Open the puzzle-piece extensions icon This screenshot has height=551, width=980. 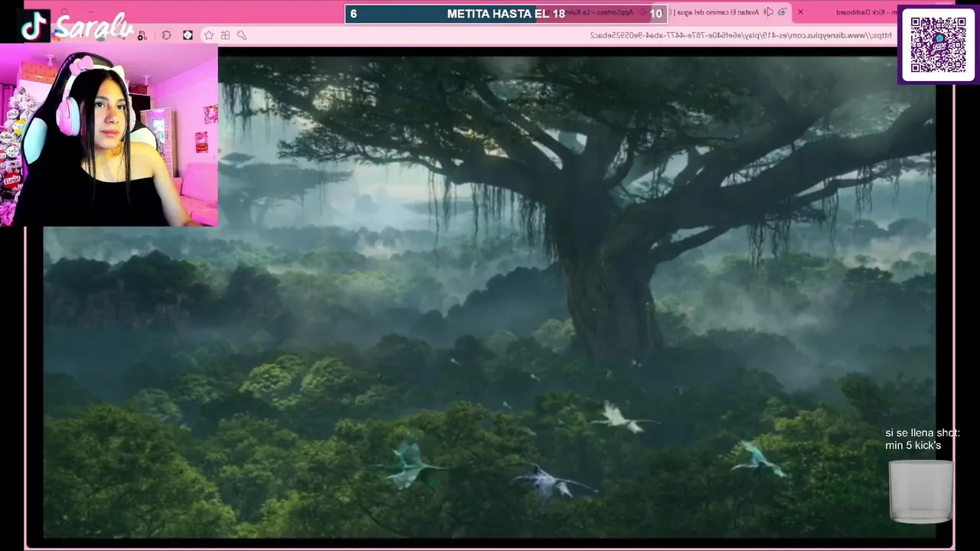[x=166, y=35]
